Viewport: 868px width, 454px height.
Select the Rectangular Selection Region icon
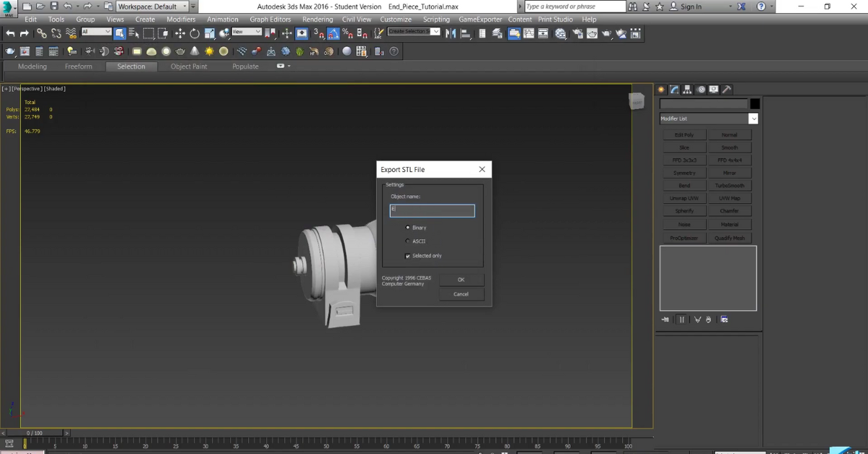[148, 33]
